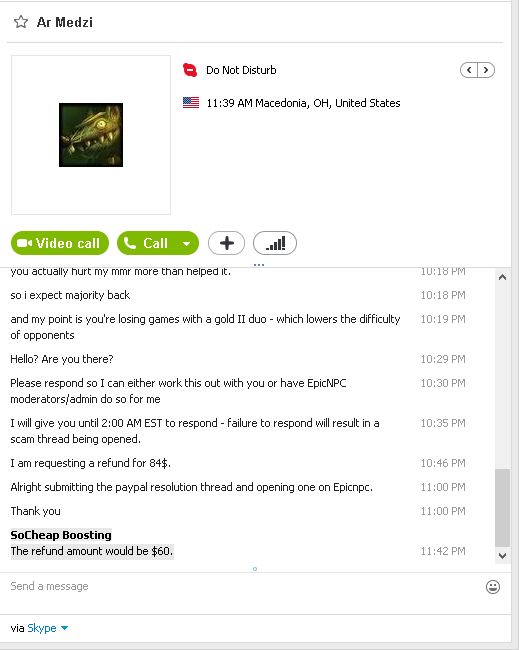Click the United States flag icon
Screen dimensions: 519x650
(x=191, y=102)
